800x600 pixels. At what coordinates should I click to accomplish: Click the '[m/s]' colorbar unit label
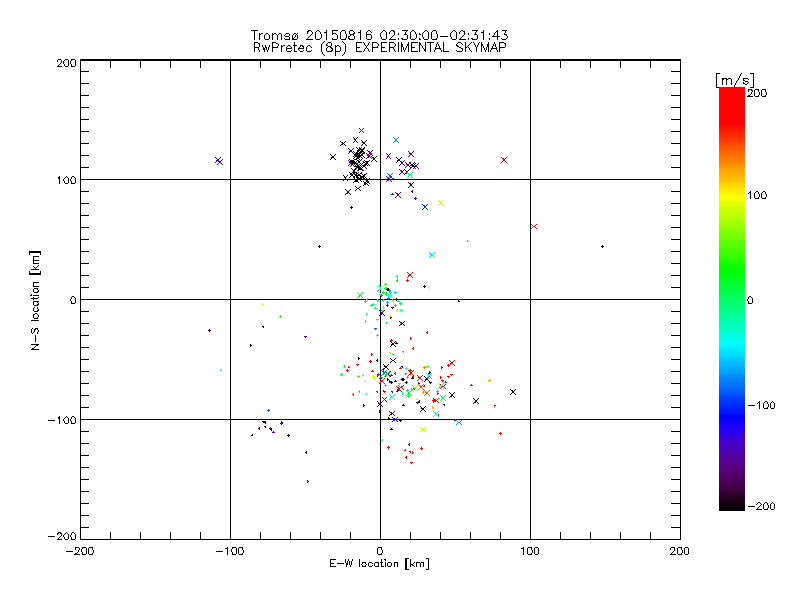(735, 80)
